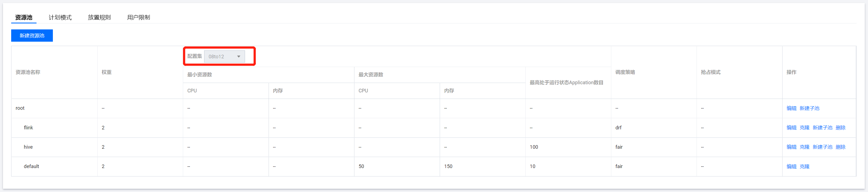
Task: Open the 计划模式 tab
Action: coord(60,17)
